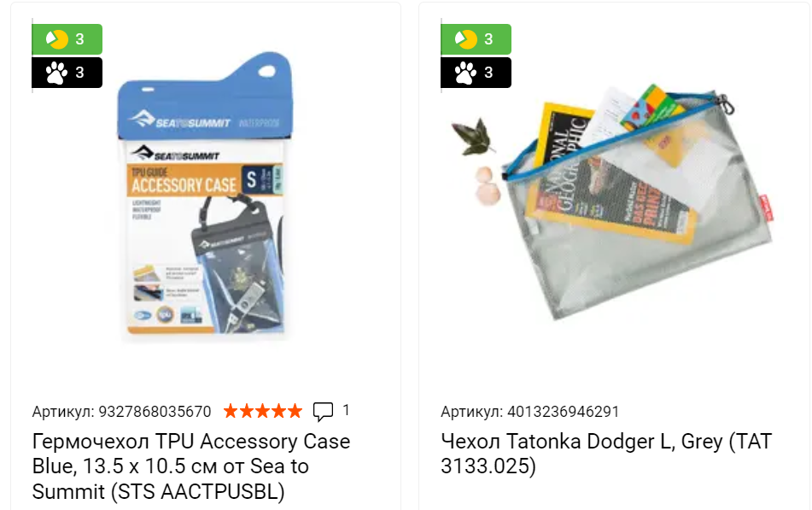Click the pie-chart icon on Sea to Summit card

tap(57, 39)
